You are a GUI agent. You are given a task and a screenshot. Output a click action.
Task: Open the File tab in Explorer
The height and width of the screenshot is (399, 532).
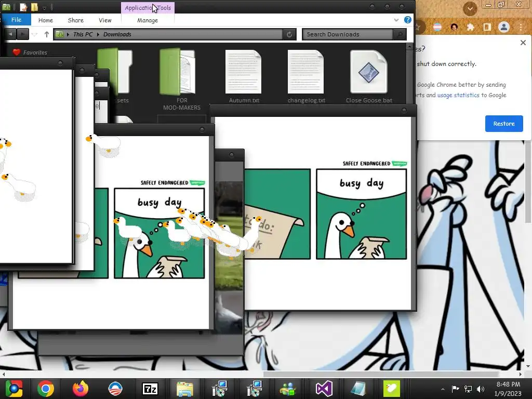(16, 20)
